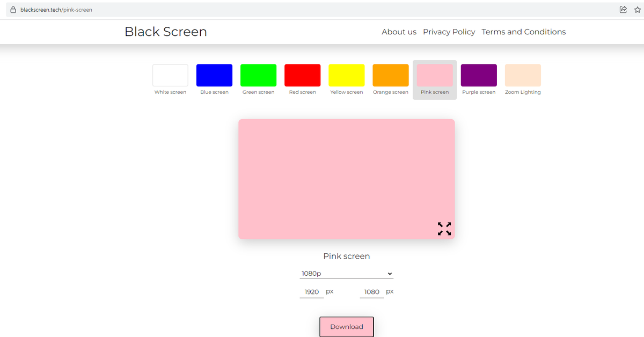This screenshot has height=337, width=644.
Task: Expand the resolution selector chevron
Action: [x=390, y=274]
